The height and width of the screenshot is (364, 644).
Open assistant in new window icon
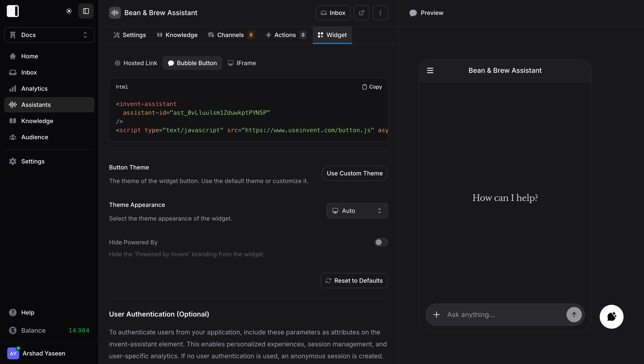361,13
